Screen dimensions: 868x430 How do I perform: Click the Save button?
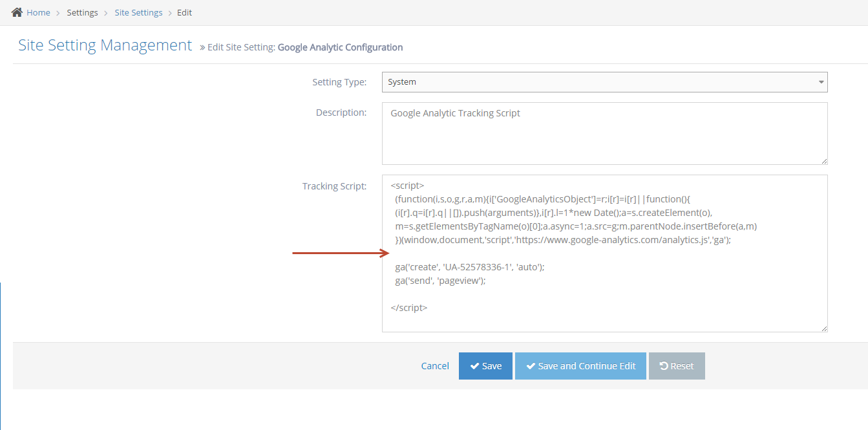[485, 365]
